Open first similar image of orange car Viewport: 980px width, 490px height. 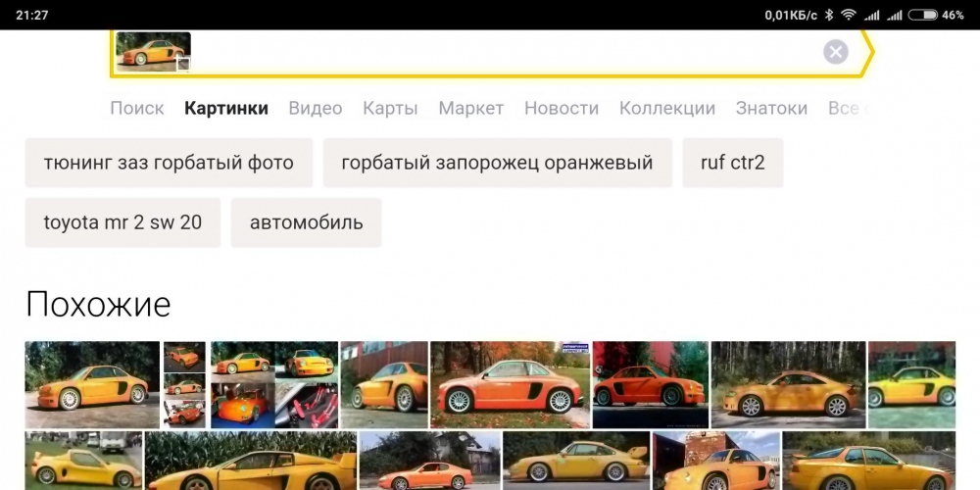click(x=92, y=384)
